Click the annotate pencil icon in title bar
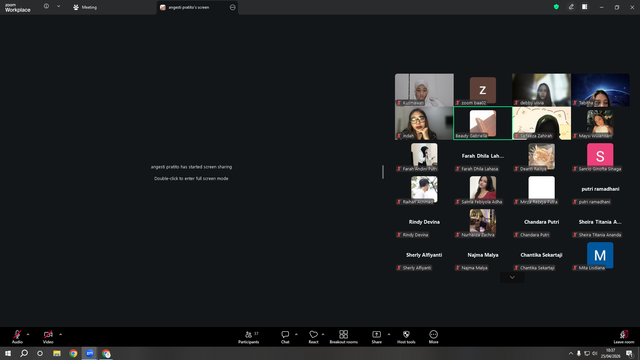Screen dimensions: 640x360 pos(571,7)
